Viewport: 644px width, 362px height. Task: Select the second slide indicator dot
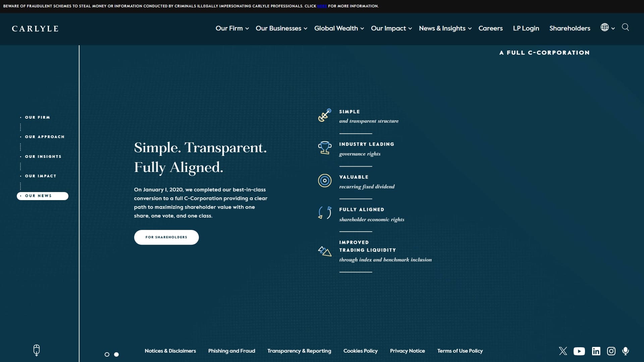pos(116,354)
